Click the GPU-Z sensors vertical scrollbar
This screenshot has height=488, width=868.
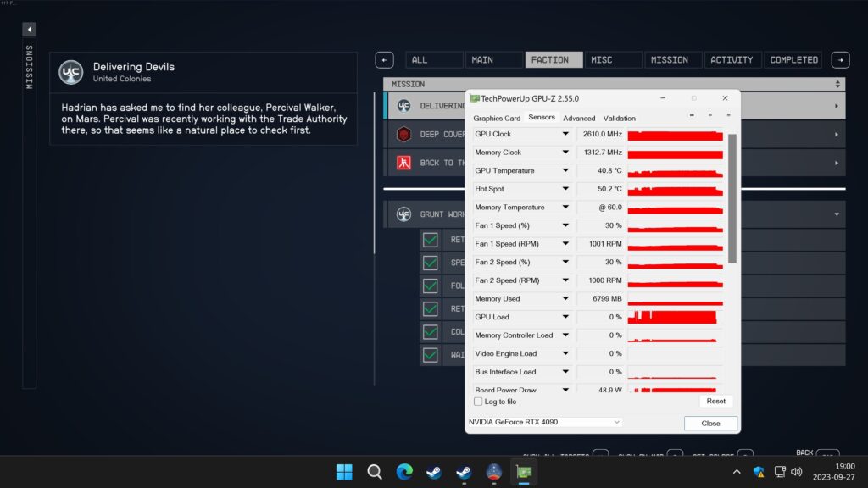point(732,198)
